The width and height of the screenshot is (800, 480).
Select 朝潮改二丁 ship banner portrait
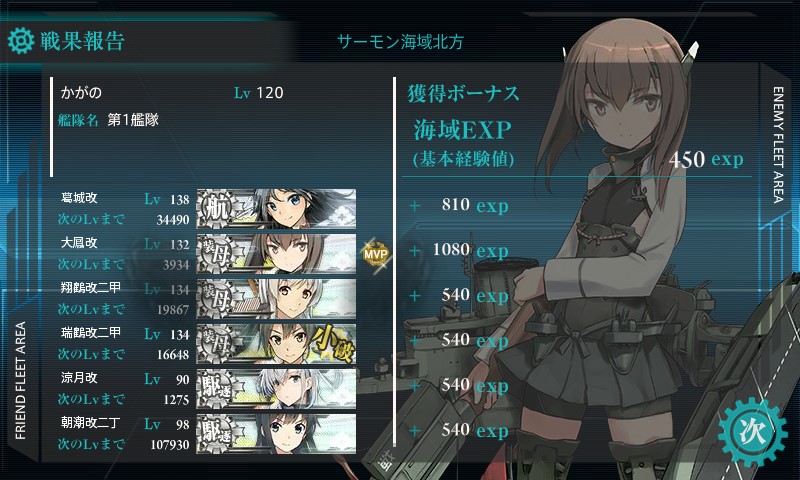pyautogui.click(x=276, y=434)
